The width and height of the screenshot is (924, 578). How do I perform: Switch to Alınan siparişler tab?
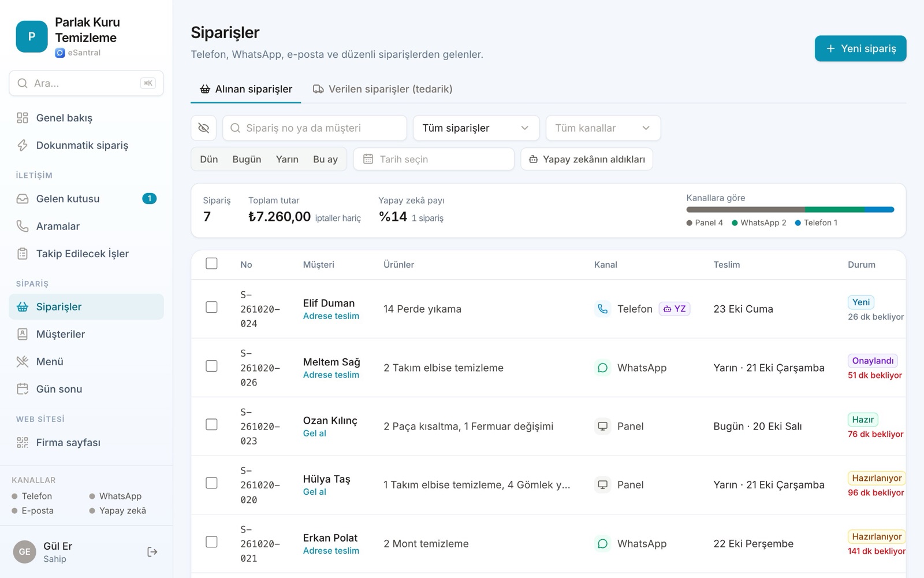246,89
